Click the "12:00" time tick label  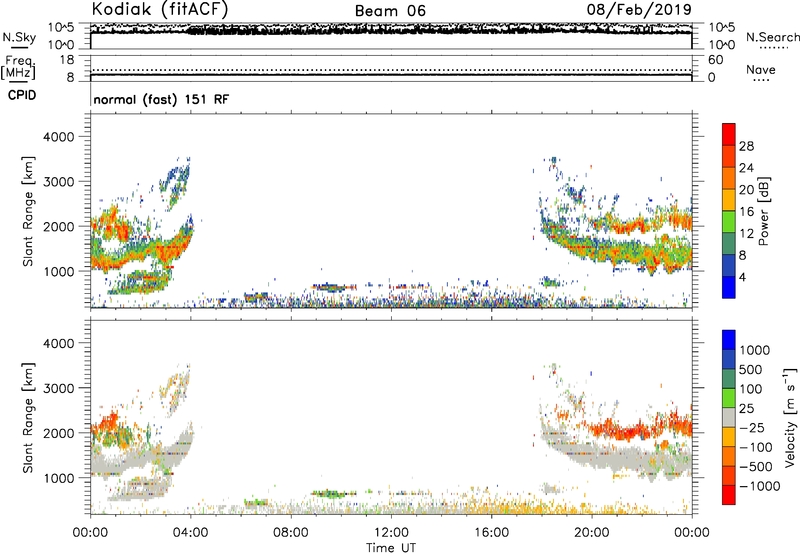391,533
